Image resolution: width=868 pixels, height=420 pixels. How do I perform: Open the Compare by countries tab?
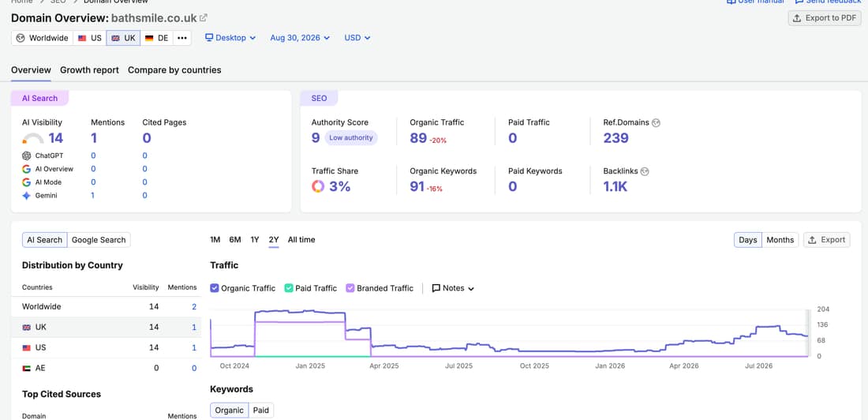pos(174,70)
